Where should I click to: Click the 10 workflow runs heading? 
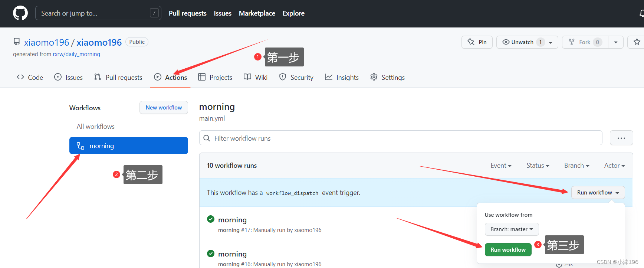pos(232,166)
